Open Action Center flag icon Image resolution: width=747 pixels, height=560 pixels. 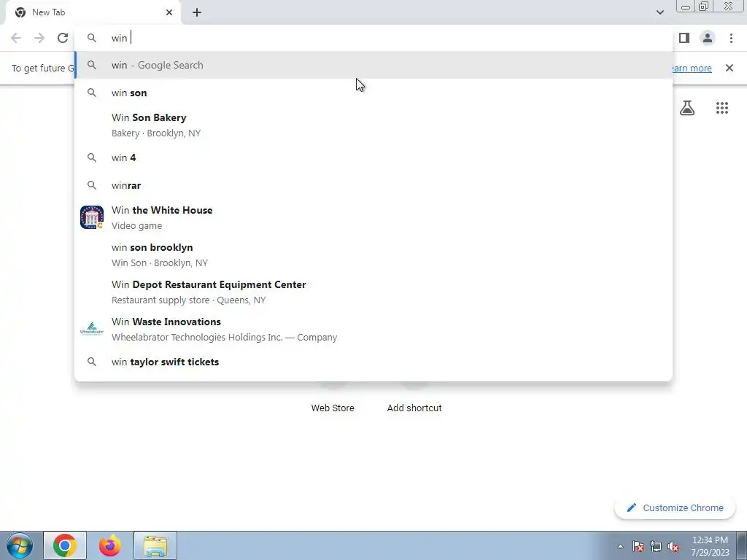tap(638, 546)
